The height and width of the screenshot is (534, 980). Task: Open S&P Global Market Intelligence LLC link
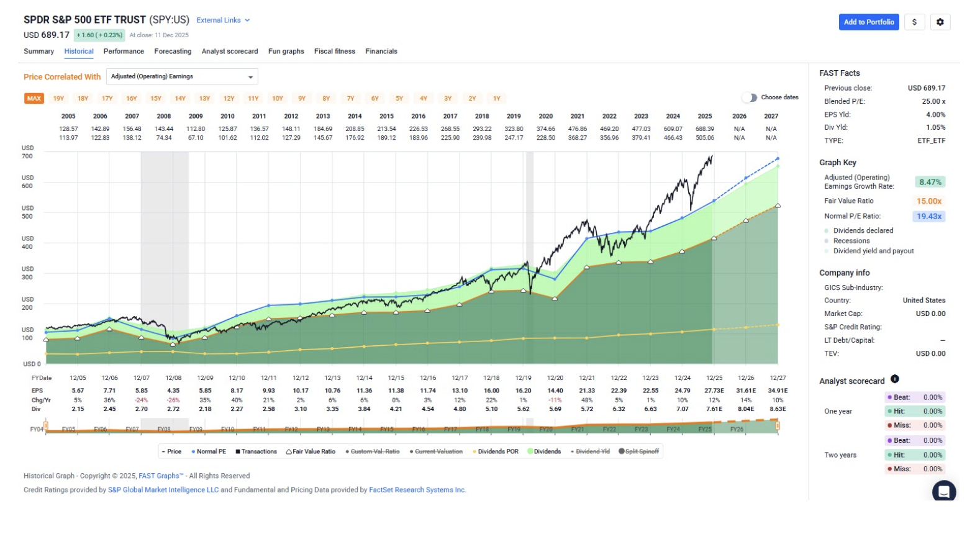point(163,490)
